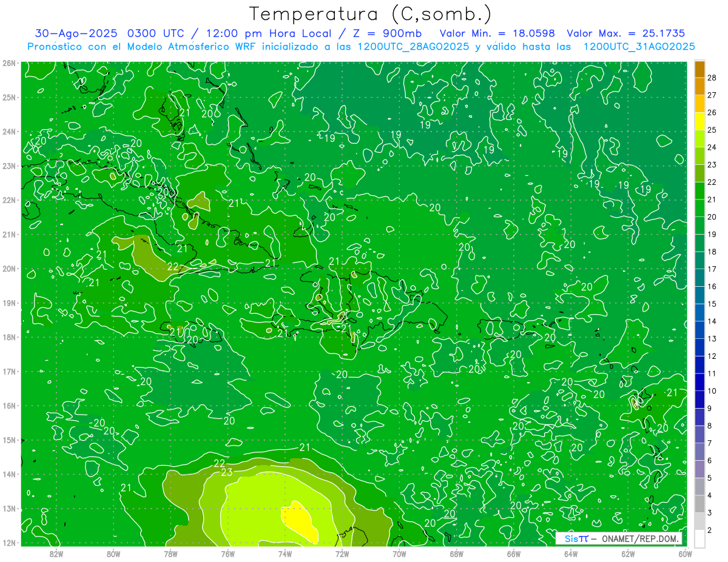Click the dark orange swatch above 28

click(699, 69)
